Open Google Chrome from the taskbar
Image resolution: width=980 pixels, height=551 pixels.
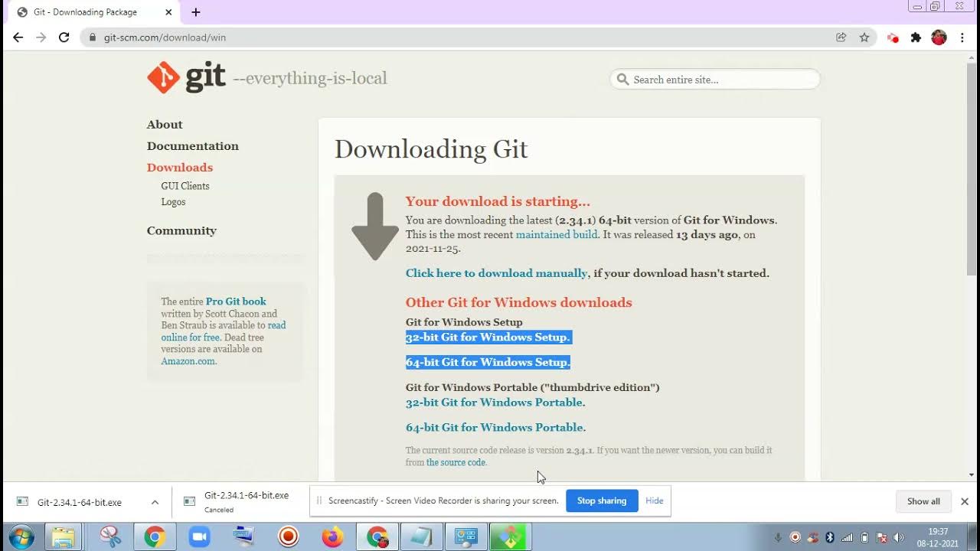[155, 537]
